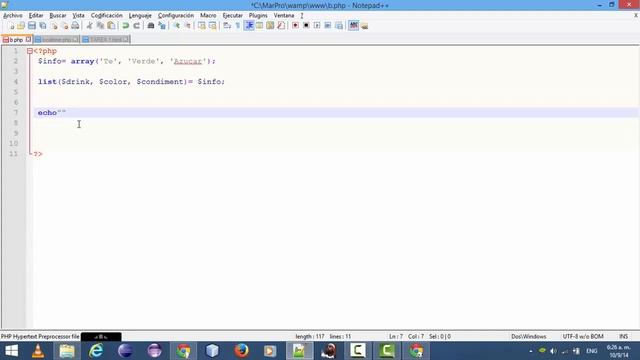Close the TAREA 1.html tab
This screenshot has width=640, height=360.
(x=125, y=40)
